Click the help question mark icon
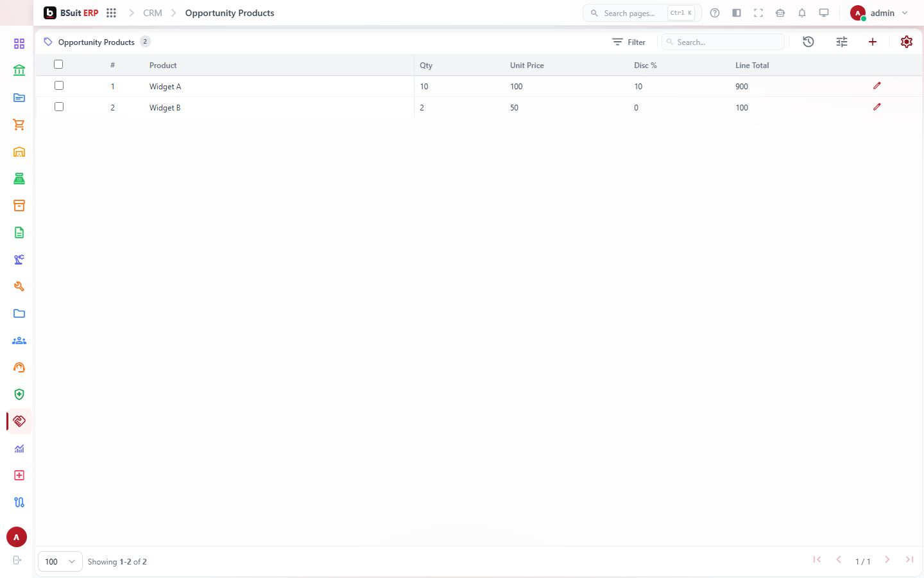This screenshot has height=578, width=924. (715, 13)
